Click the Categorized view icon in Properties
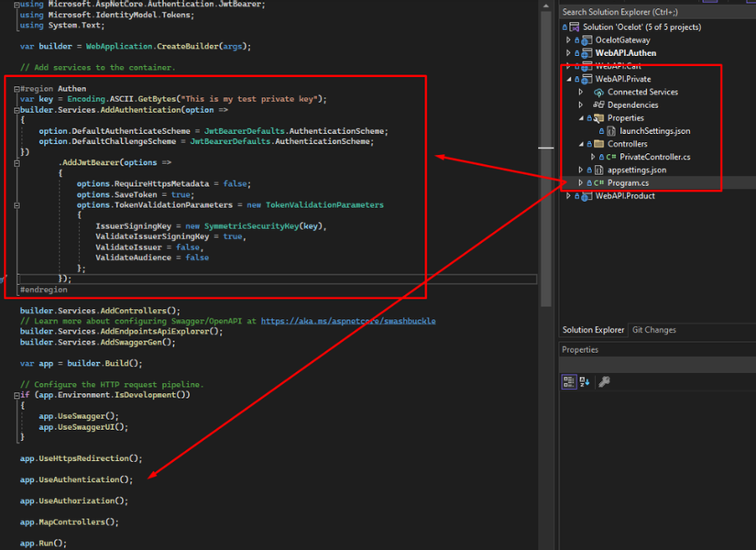The height and width of the screenshot is (550, 756). pyautogui.click(x=569, y=381)
